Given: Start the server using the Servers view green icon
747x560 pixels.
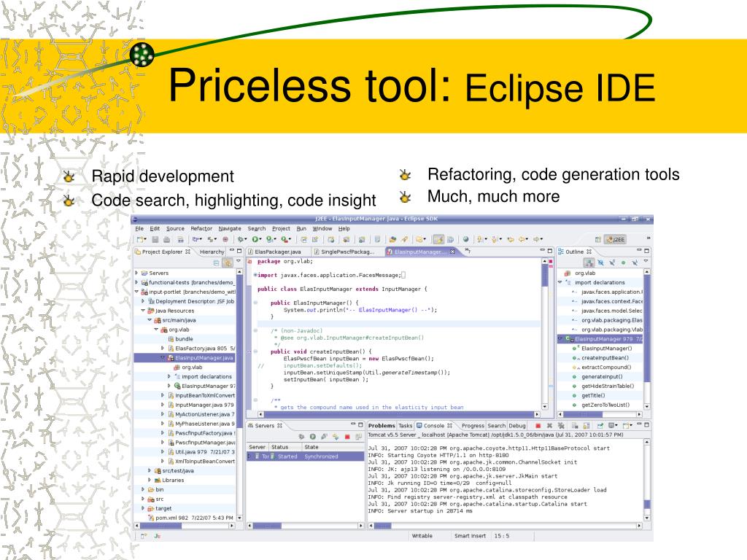Looking at the screenshot, I should point(312,436).
